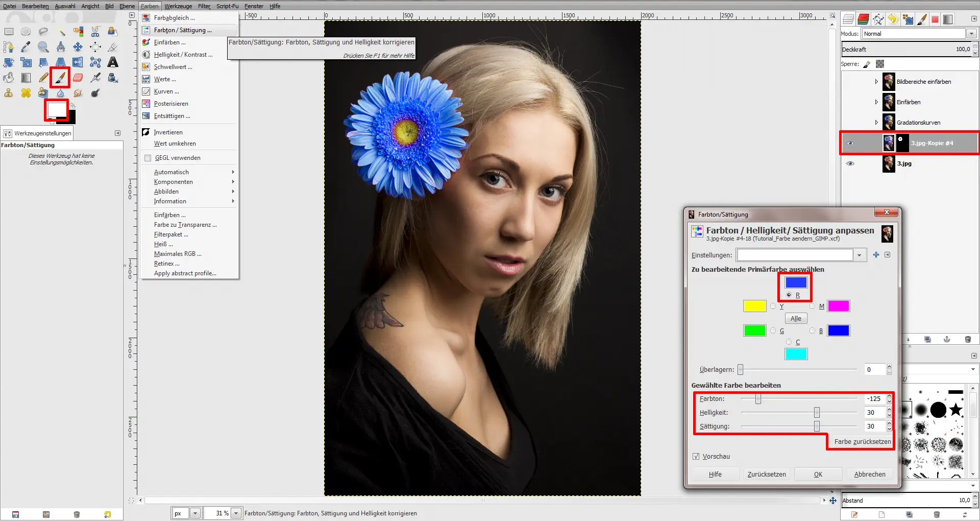Select the Text tool
This screenshot has height=521, width=980.
pos(112,62)
